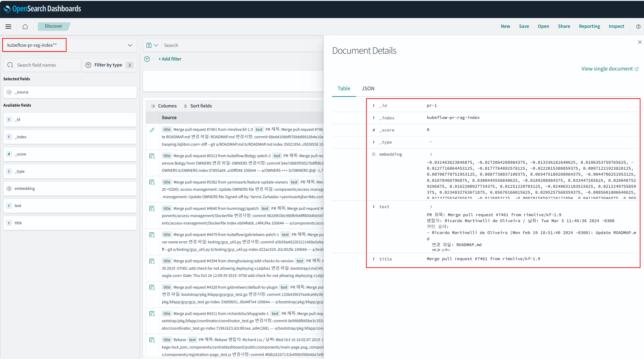Viewport: 644px width, 359px height.
Task: Open the kubeflow-pr-rag-index index pattern dropdown
Action: pos(130,45)
